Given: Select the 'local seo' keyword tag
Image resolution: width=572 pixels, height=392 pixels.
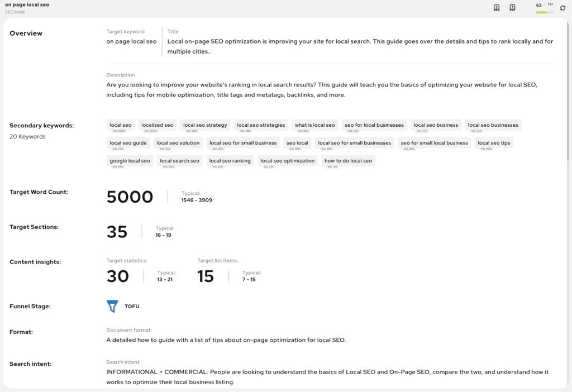Looking at the screenshot, I should (121, 125).
